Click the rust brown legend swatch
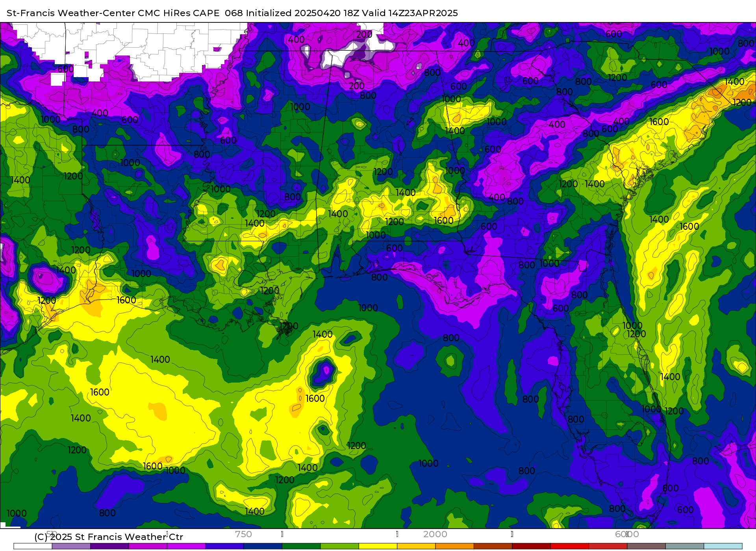Image resolution: width=756 pixels, height=551 pixels. (493, 546)
